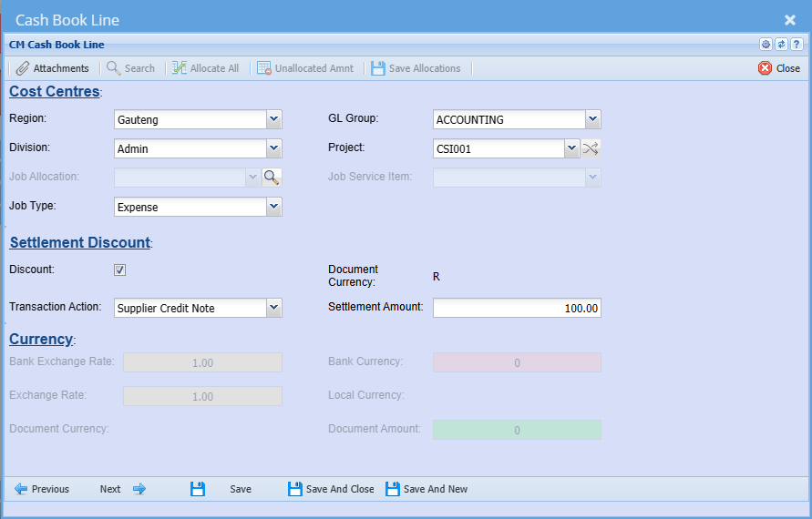Image resolution: width=812 pixels, height=519 pixels.
Task: Click Save And New label
Action: click(x=436, y=489)
